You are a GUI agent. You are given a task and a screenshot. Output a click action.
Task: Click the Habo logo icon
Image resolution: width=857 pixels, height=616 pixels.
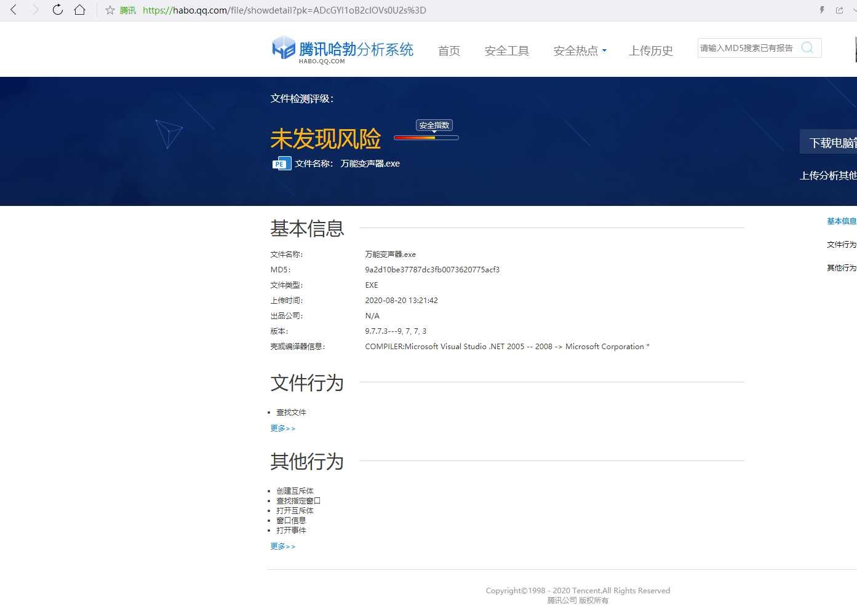pos(284,48)
